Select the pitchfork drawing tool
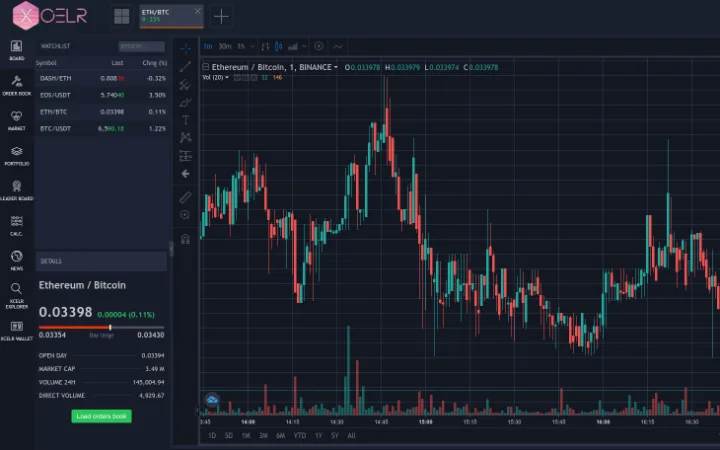 [186, 84]
